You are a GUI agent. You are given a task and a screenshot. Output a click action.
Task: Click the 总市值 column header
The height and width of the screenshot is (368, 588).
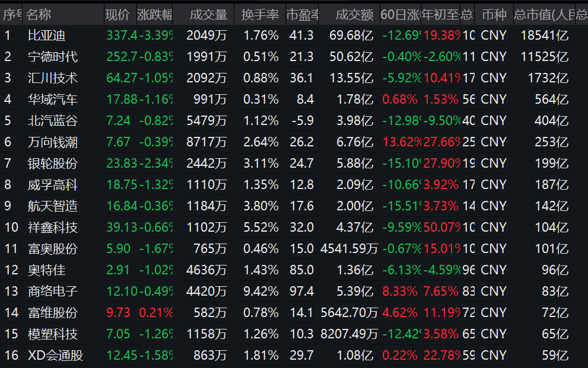[x=544, y=15]
